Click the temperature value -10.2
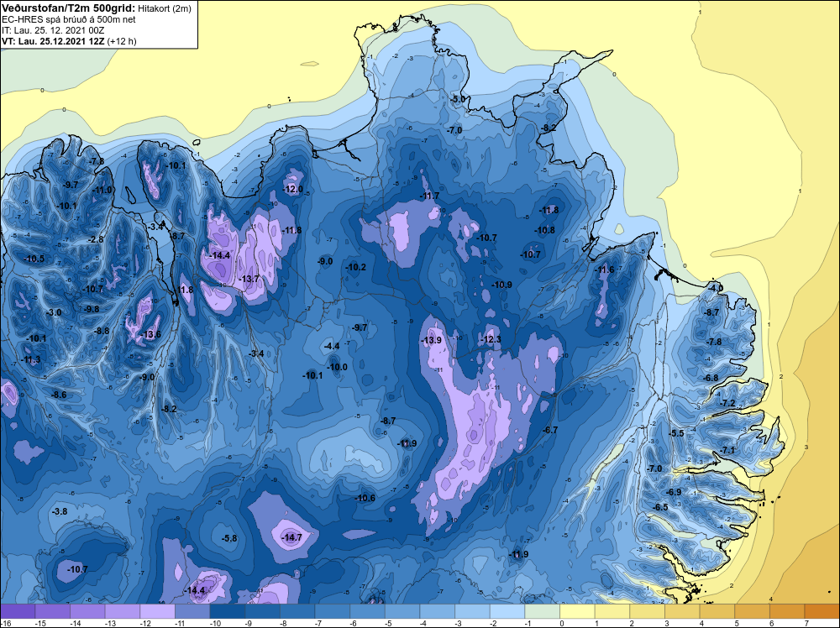Screen dimensions: 840x628 tap(355, 267)
